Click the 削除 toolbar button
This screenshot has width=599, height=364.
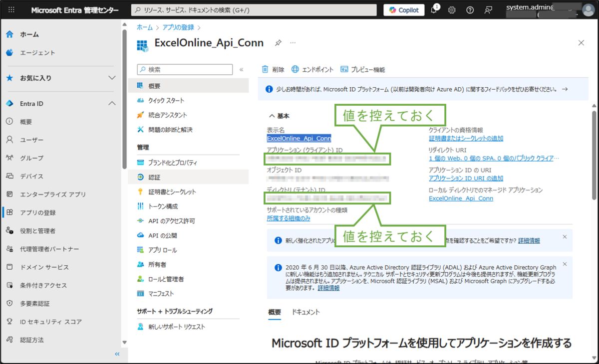pos(273,70)
